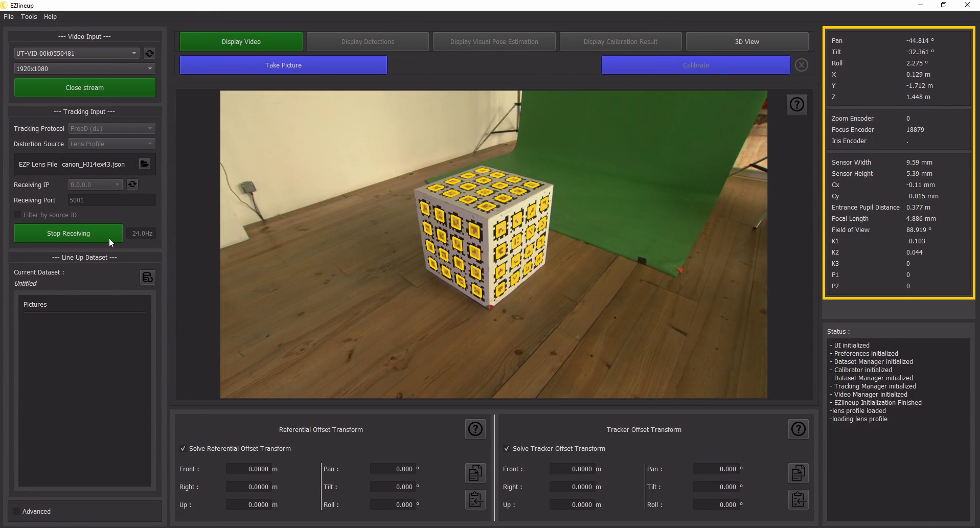
Task: Open the 1920x1080 resolution dropdown
Action: click(84, 68)
